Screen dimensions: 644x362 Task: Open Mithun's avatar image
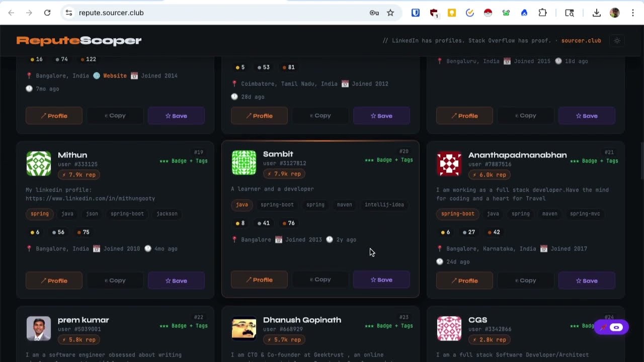(39, 163)
